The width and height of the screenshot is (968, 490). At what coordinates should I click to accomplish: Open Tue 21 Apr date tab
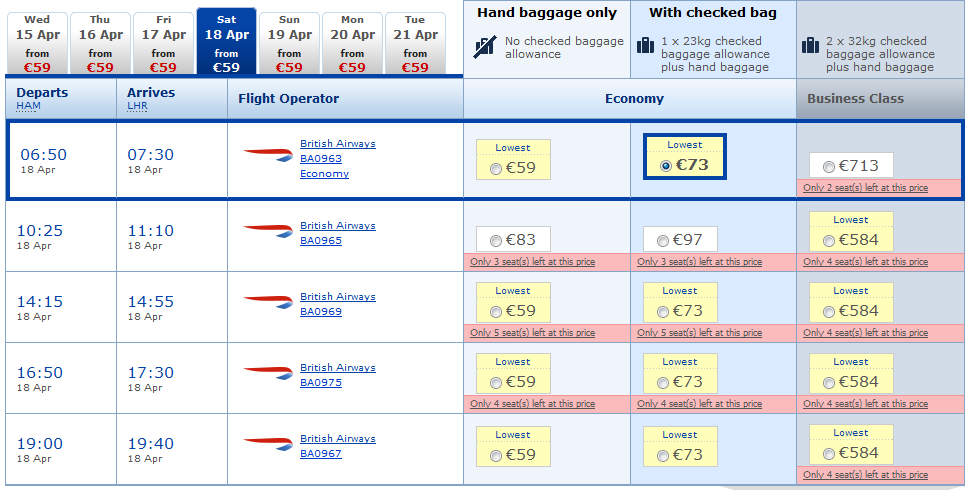pos(415,44)
